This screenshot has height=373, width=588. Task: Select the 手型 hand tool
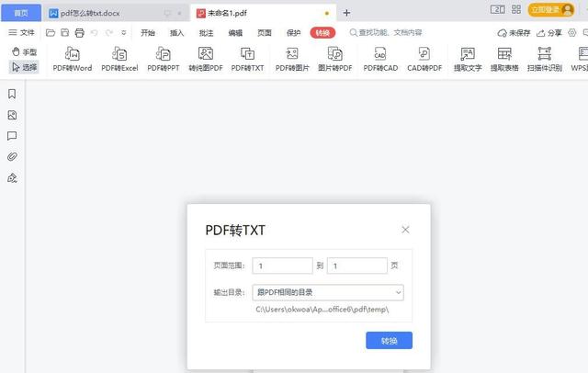[x=24, y=51]
